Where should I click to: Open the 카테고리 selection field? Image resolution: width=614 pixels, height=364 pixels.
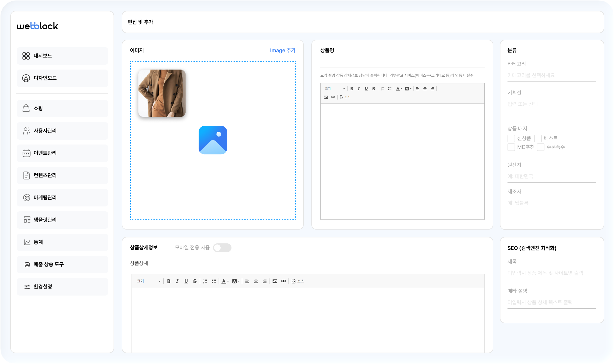(x=551, y=75)
